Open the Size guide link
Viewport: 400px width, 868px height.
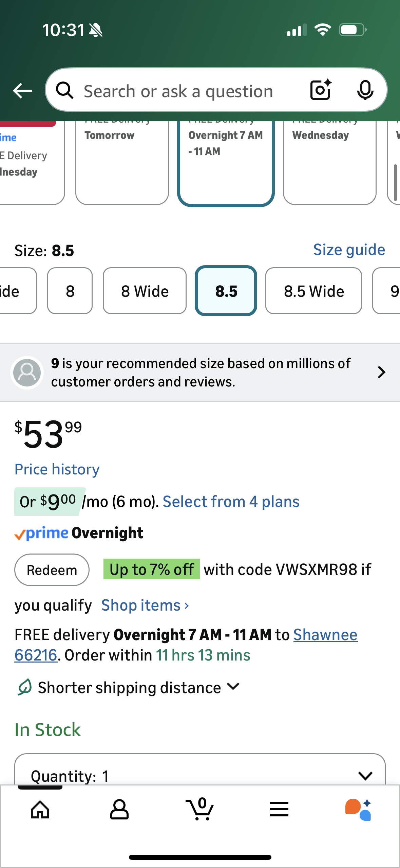pyautogui.click(x=349, y=250)
